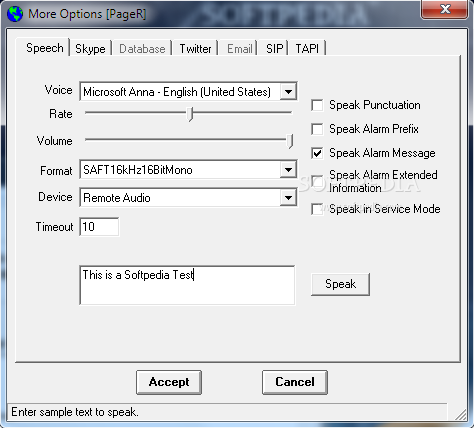
Task: Open the Email tab
Action: point(239,49)
